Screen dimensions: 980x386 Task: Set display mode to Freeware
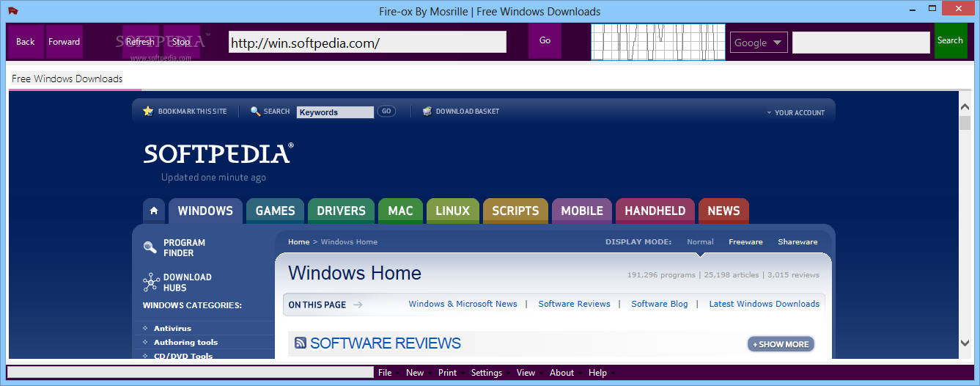coord(745,241)
